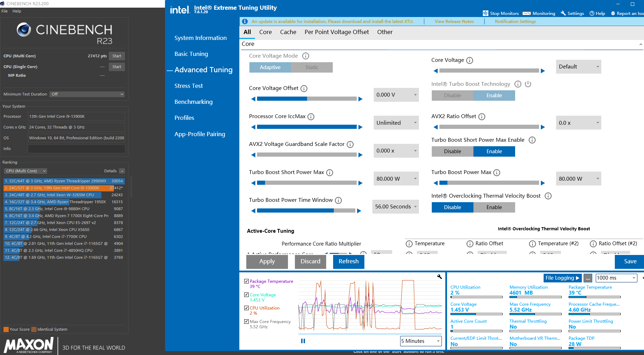Click the file logging browse ellipsis button
Screen dimensions: 644x355
click(x=588, y=278)
